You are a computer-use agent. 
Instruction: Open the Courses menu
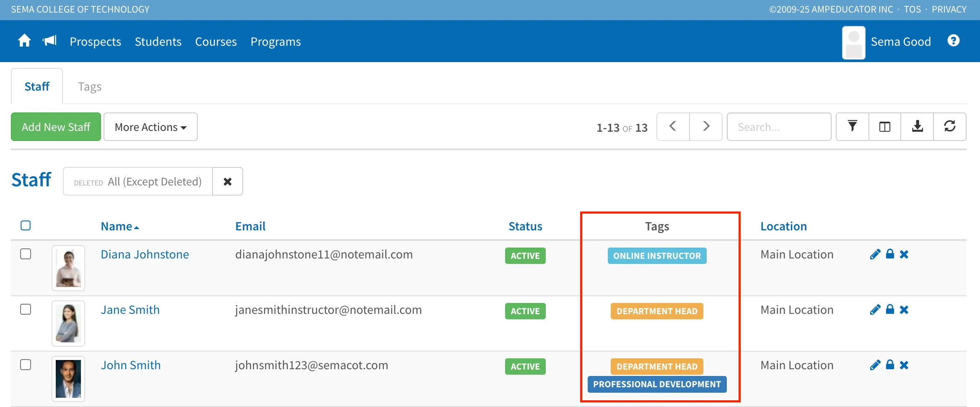point(216,42)
